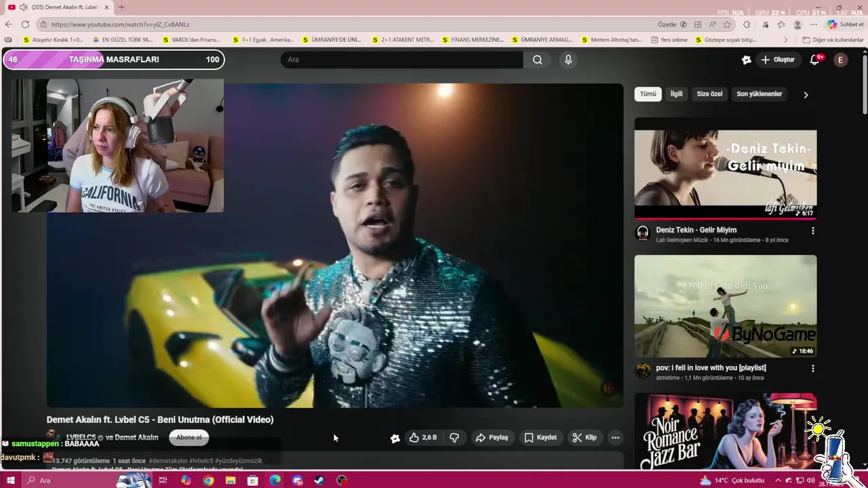Open a new browser tab

[121, 7]
